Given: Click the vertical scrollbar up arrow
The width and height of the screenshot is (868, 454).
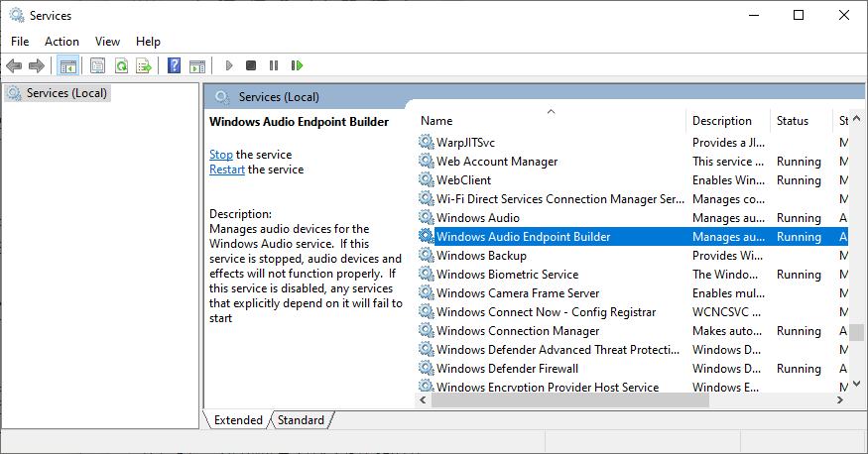Looking at the screenshot, I should tap(856, 118).
